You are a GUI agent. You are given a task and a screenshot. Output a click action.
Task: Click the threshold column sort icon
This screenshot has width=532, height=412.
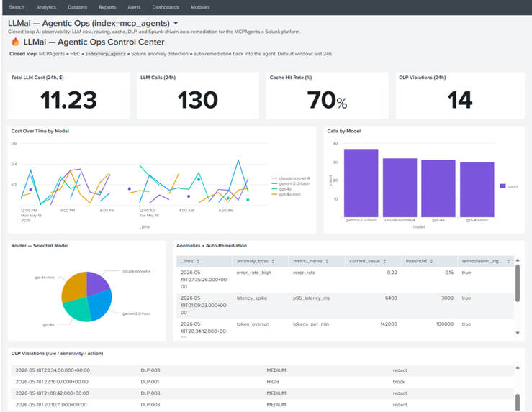431,261
